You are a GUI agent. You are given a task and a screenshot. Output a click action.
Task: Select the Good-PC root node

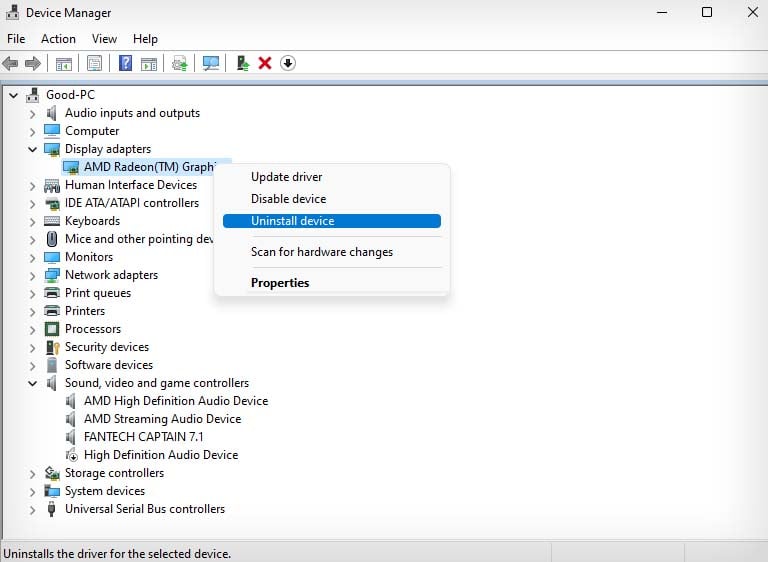coord(70,95)
